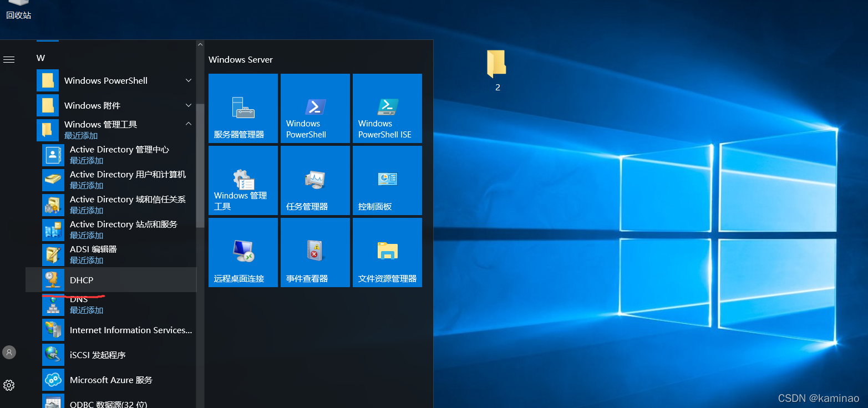Screen dimensions: 868x408
Task: Click the Windows PowerShell folder icon
Action: click(48, 80)
